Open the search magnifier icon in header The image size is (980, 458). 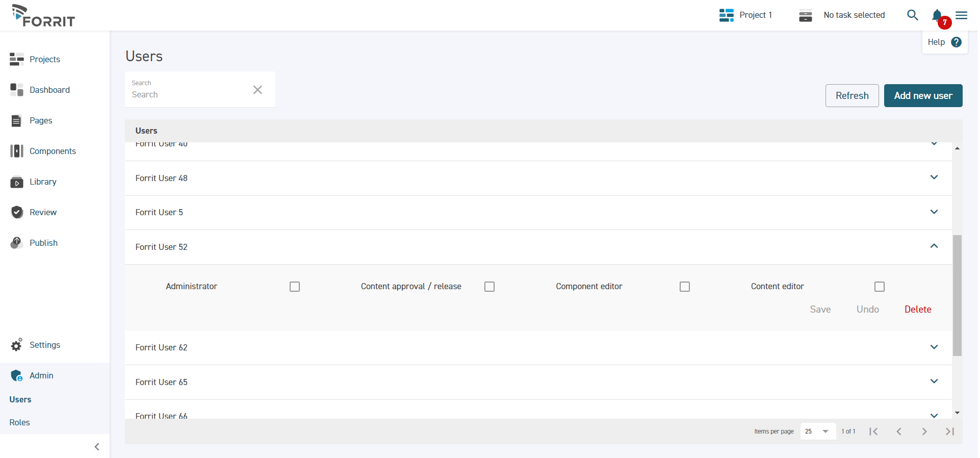click(912, 15)
